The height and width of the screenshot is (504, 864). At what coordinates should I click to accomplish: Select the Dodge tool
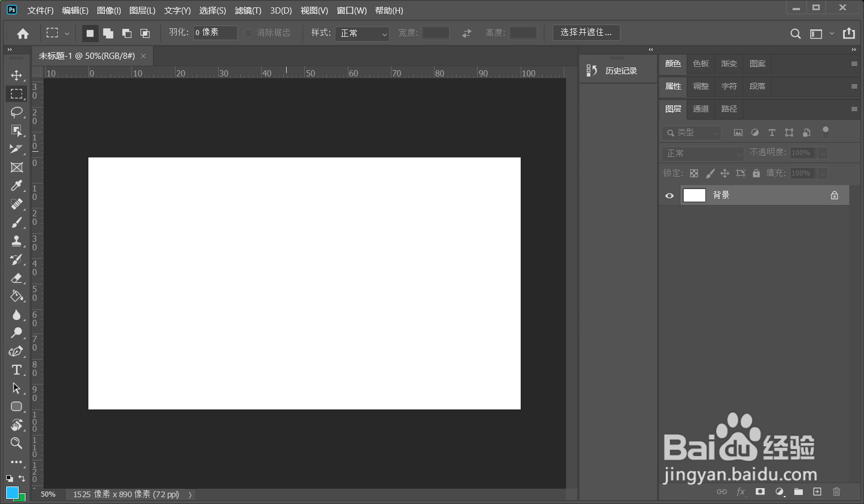pos(16,333)
